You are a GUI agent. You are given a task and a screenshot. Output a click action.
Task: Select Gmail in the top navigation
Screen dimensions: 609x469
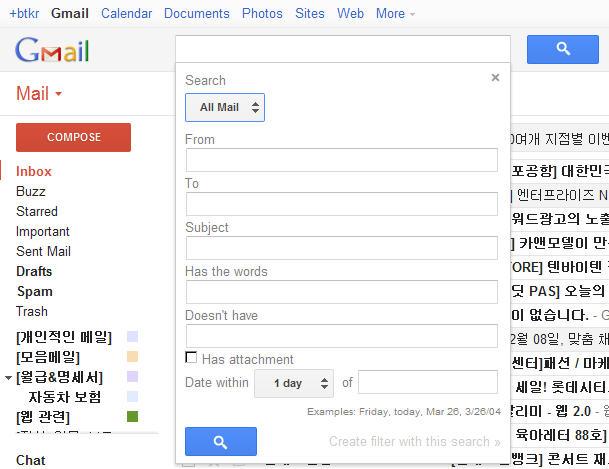pyautogui.click(x=70, y=14)
